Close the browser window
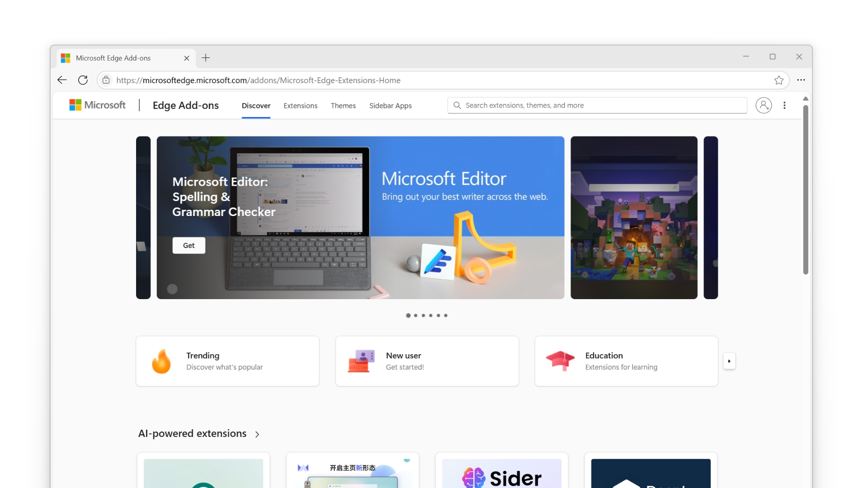This screenshot has width=868, height=488. pyautogui.click(x=799, y=56)
